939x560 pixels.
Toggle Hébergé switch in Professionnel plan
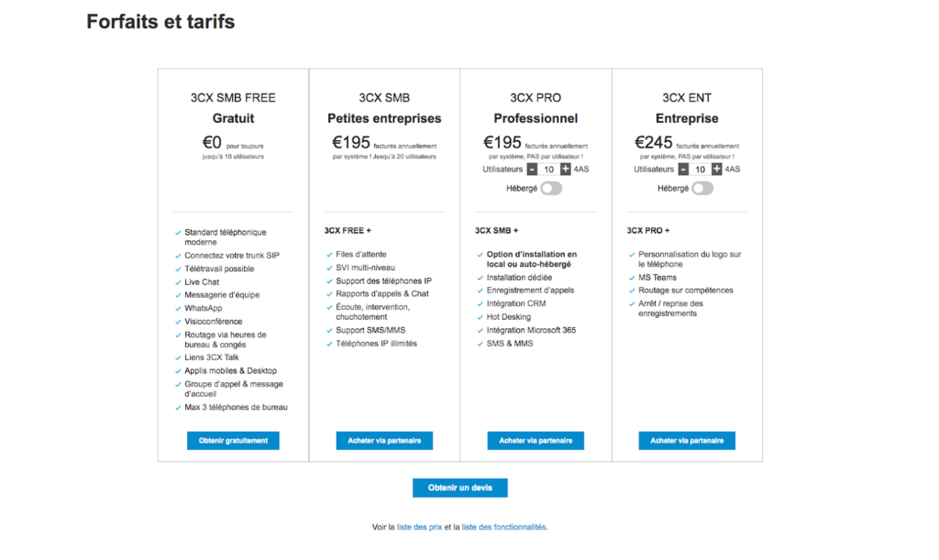point(551,188)
